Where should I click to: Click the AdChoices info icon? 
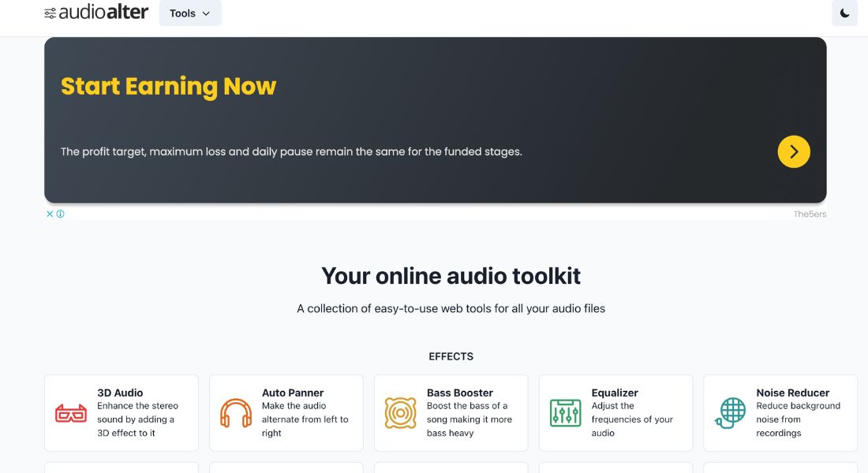pos(59,214)
